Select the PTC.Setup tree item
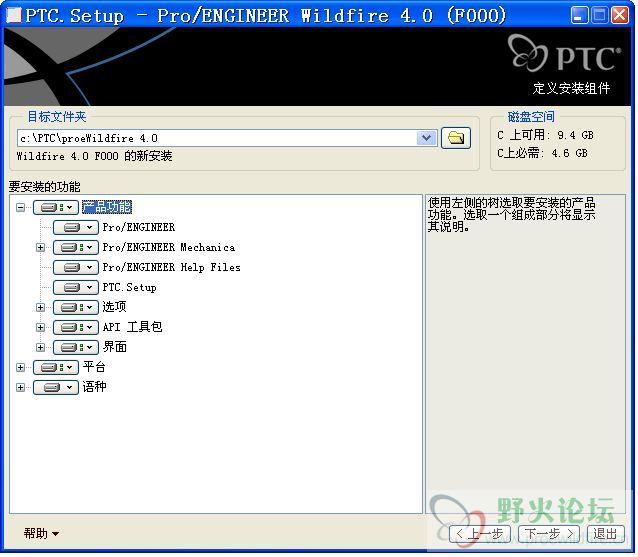This screenshot has width=638, height=557. click(129, 287)
